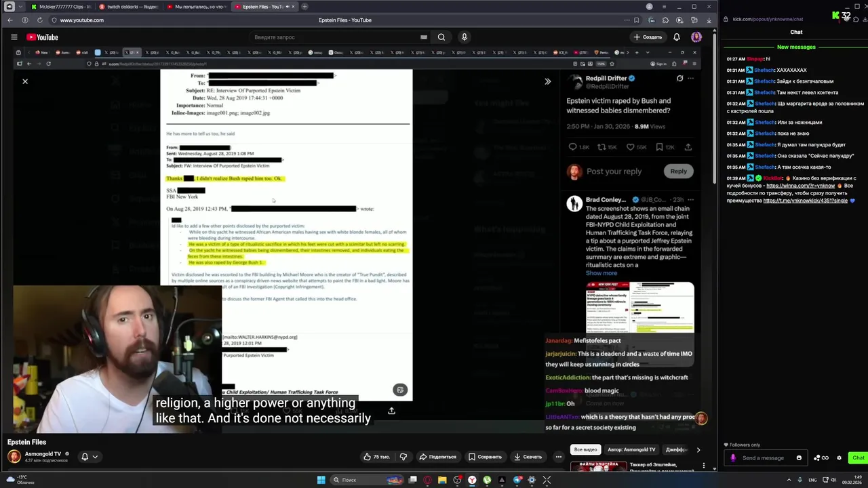Show more filter chips with the right arrow

(698, 449)
